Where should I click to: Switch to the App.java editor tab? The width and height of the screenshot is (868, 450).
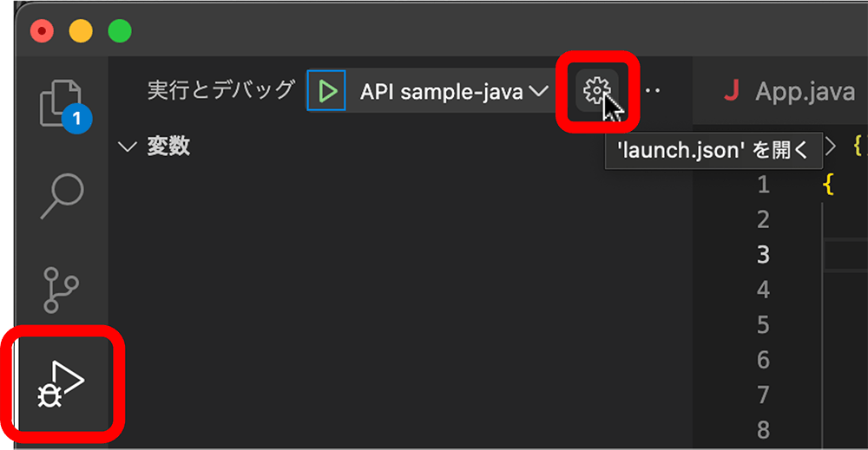click(x=790, y=91)
